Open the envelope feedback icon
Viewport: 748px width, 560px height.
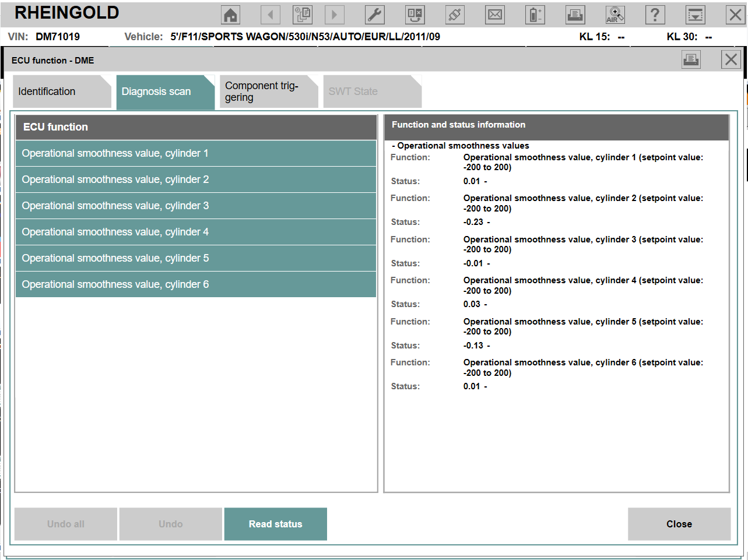pyautogui.click(x=495, y=15)
